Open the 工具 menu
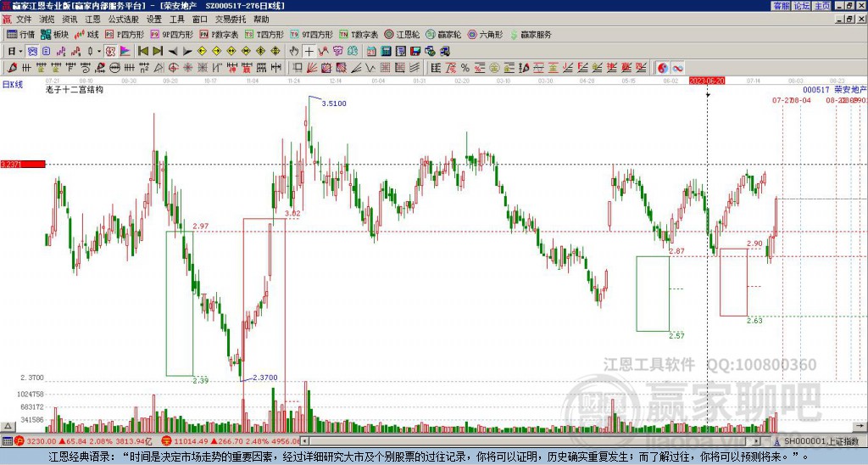 (176, 20)
